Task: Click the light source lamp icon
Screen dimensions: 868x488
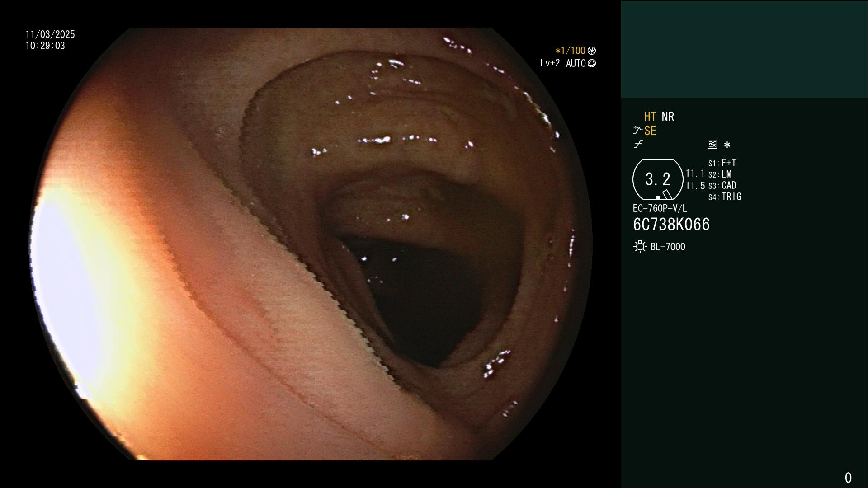Action: coord(640,247)
